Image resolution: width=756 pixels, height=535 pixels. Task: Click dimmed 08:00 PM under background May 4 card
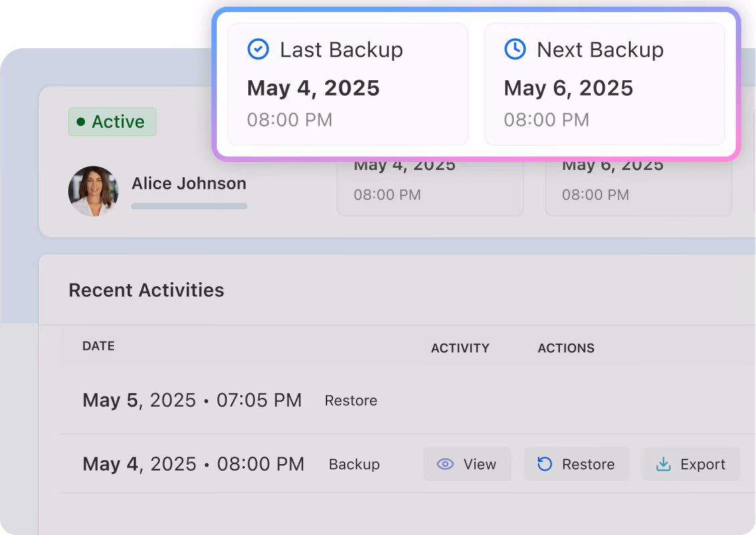tap(387, 195)
